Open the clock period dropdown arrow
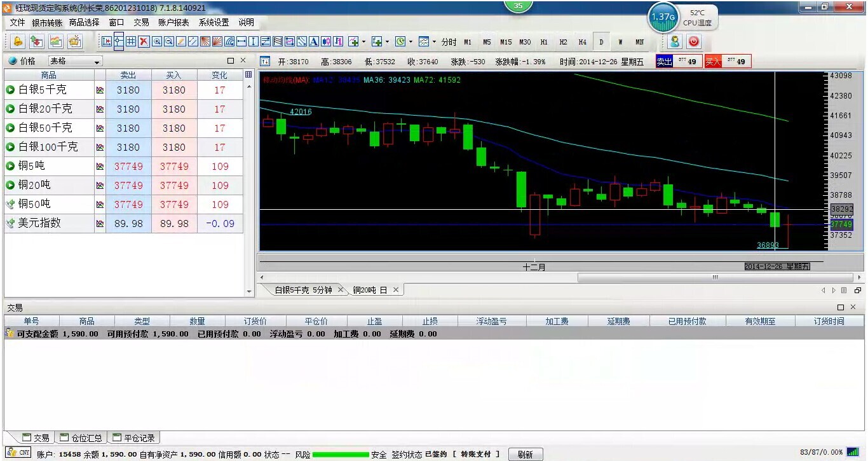 pos(410,42)
